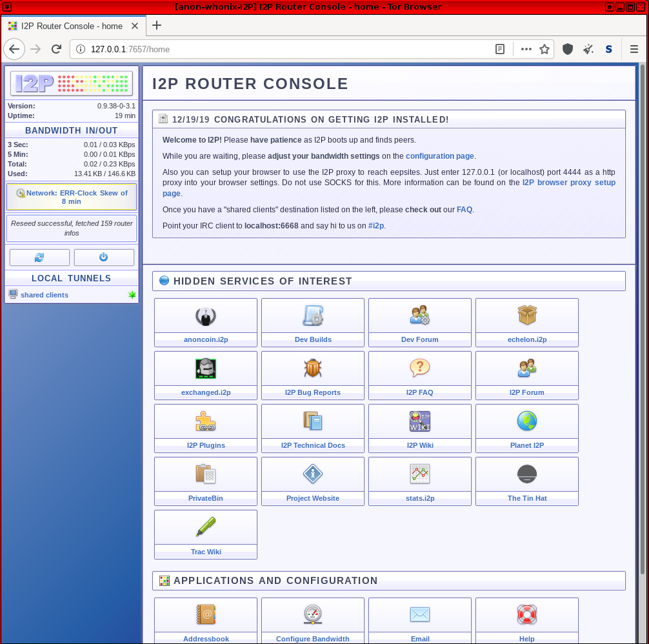Open page actions three-dot menu
The image size is (649, 644).
pos(526,49)
